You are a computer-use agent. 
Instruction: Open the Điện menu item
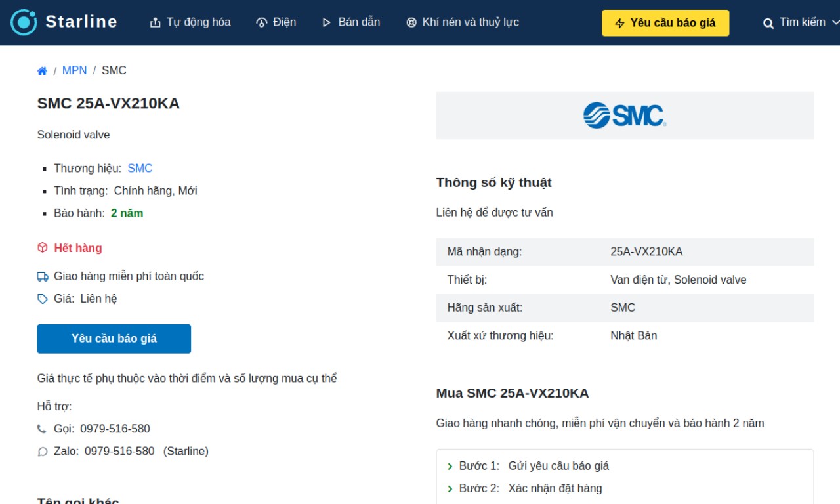[276, 22]
